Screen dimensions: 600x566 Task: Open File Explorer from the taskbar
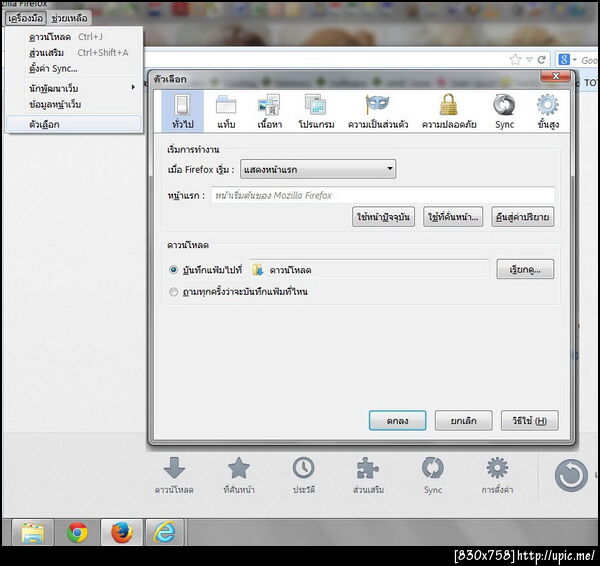[x=33, y=532]
